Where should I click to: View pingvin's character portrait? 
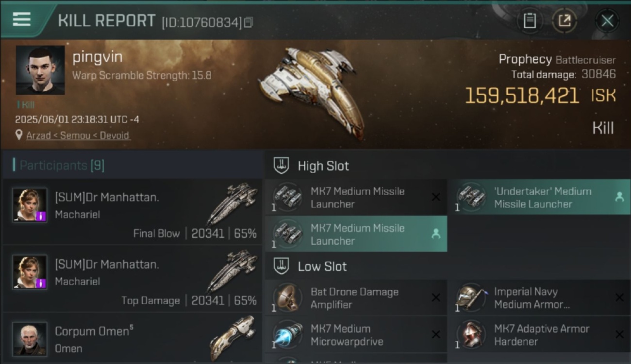[40, 70]
